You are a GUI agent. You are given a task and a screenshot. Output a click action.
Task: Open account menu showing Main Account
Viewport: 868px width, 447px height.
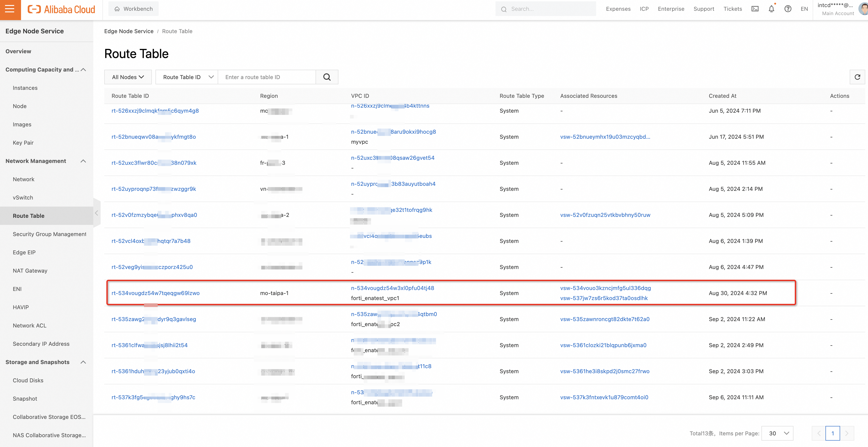click(838, 9)
